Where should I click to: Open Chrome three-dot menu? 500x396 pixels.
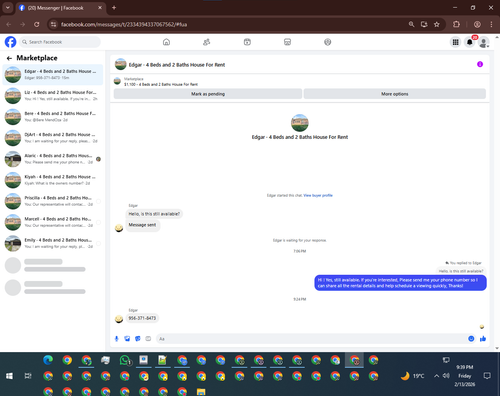[x=491, y=24]
